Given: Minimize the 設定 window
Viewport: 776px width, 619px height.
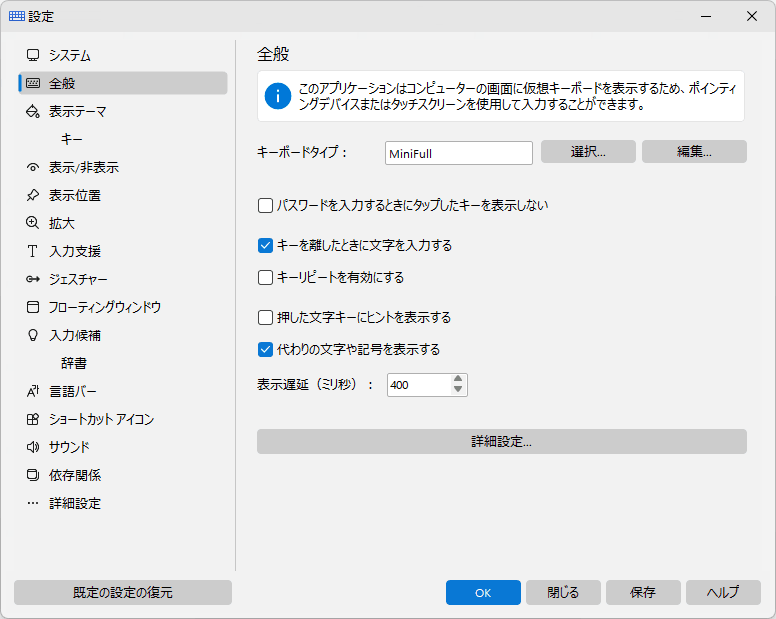Looking at the screenshot, I should click(706, 16).
